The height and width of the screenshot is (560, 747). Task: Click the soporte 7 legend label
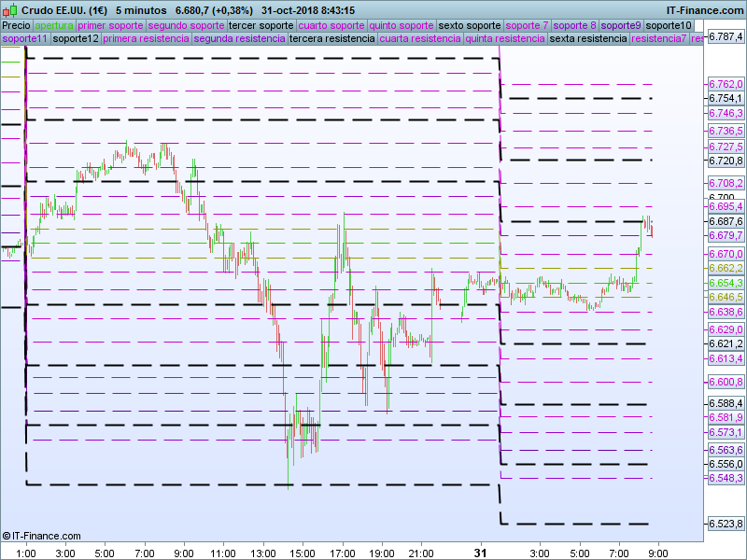tap(527, 25)
